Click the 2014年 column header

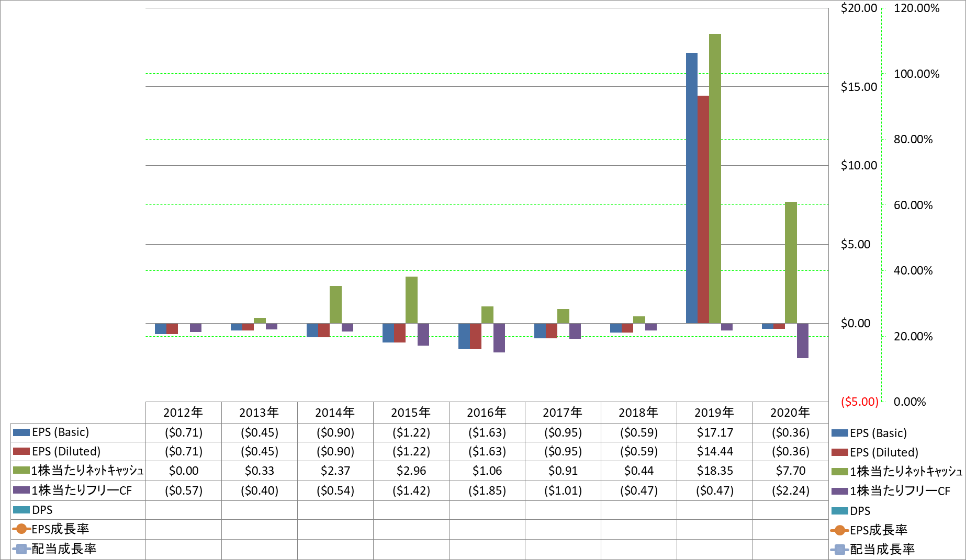pos(335,413)
